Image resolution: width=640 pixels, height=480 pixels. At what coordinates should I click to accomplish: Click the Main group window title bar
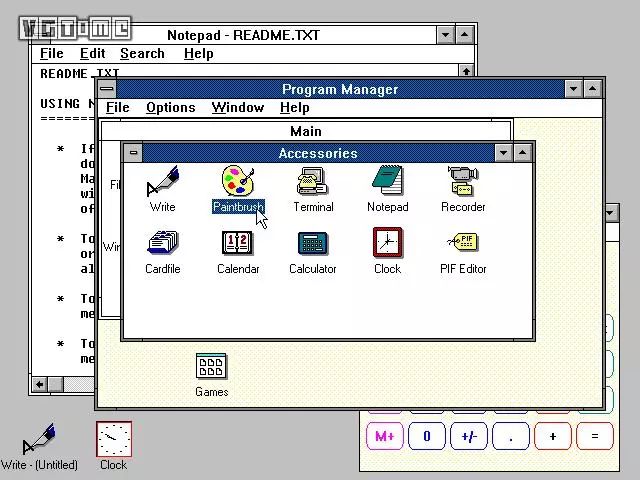coord(306,131)
